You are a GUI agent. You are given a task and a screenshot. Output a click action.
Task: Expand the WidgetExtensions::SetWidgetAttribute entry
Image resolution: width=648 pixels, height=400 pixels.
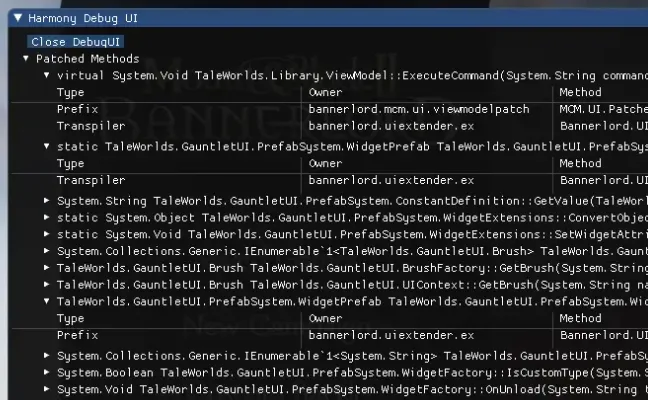[x=47, y=234]
